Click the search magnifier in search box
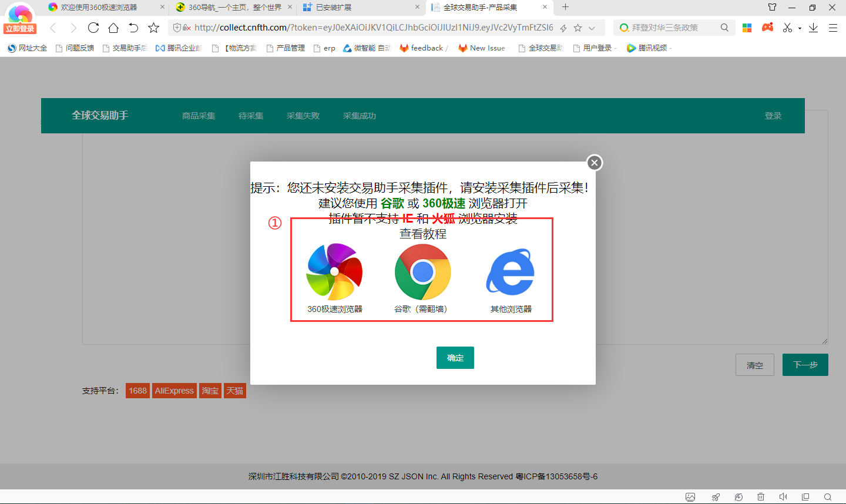Viewport: 846px width, 504px height. pos(724,28)
